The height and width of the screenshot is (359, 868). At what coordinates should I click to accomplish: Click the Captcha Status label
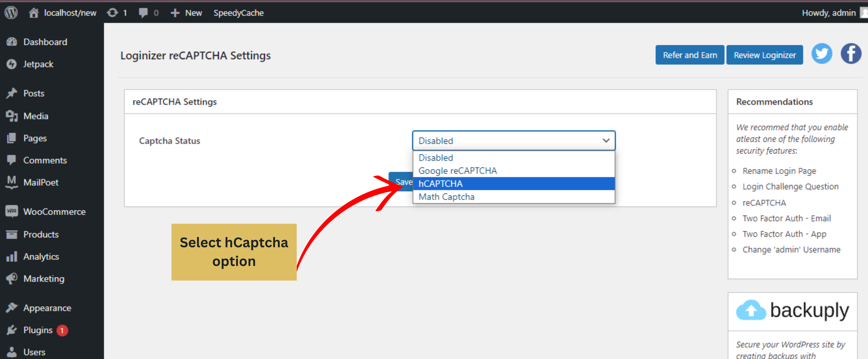click(x=170, y=141)
